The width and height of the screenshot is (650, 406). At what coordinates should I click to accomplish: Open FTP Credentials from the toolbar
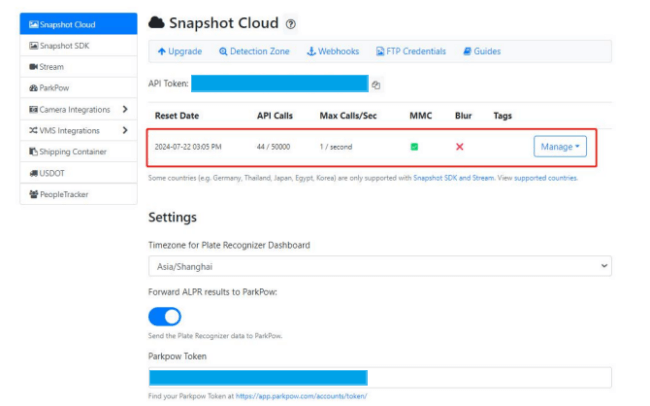pyautogui.click(x=410, y=51)
